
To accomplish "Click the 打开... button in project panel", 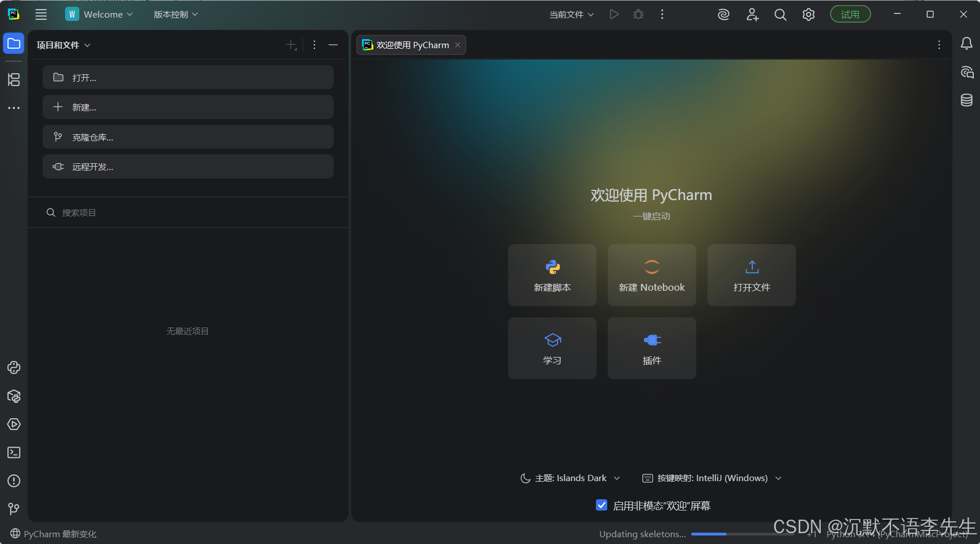I will click(188, 78).
